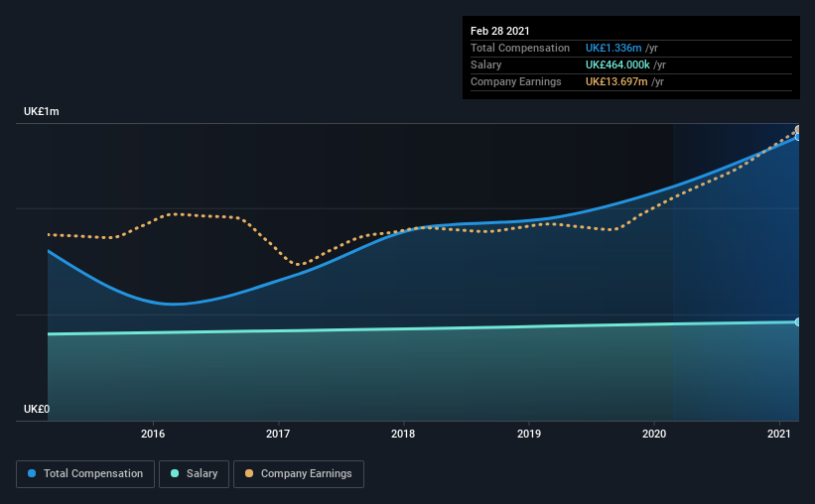This screenshot has height=504, width=815.
Task: Click the Salary line endpoint marker at 2021
Action: pos(797,322)
